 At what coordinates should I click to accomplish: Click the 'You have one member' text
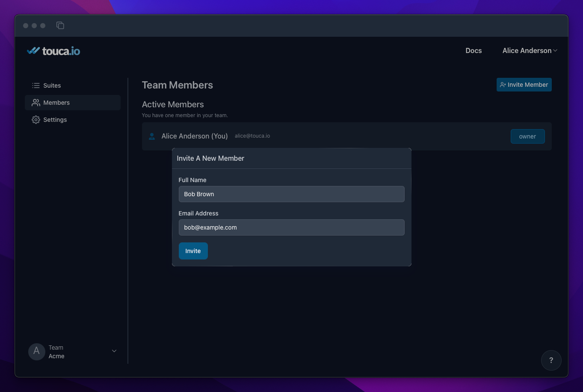click(185, 115)
